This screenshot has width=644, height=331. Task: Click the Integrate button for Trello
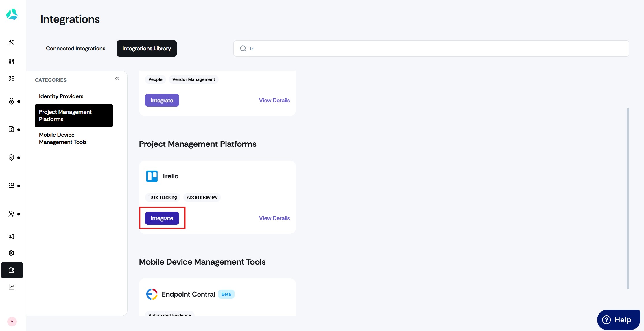point(162,218)
